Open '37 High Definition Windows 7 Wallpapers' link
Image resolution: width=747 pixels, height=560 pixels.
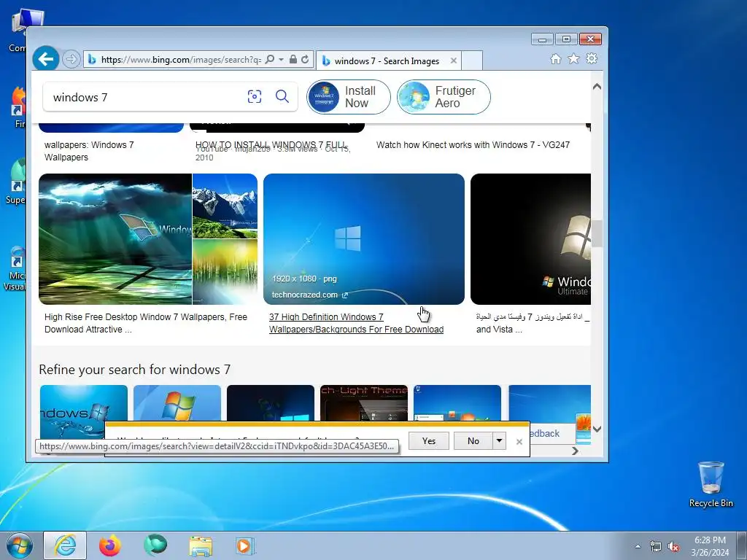[356, 323]
